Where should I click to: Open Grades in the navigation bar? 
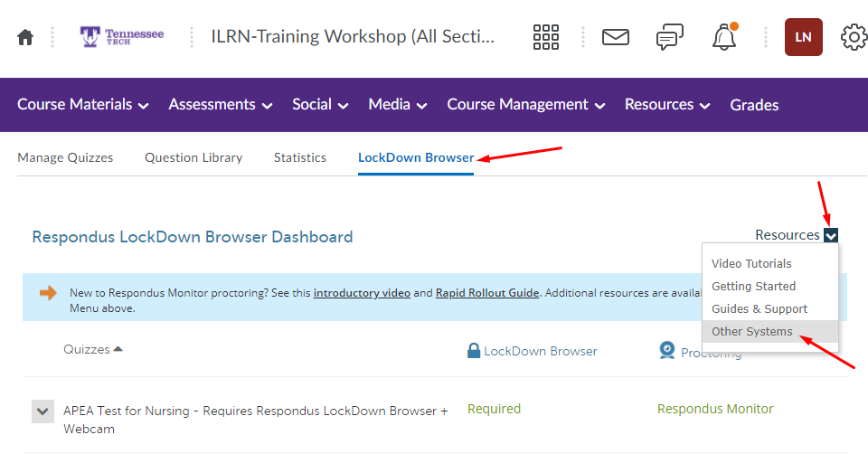(x=754, y=105)
